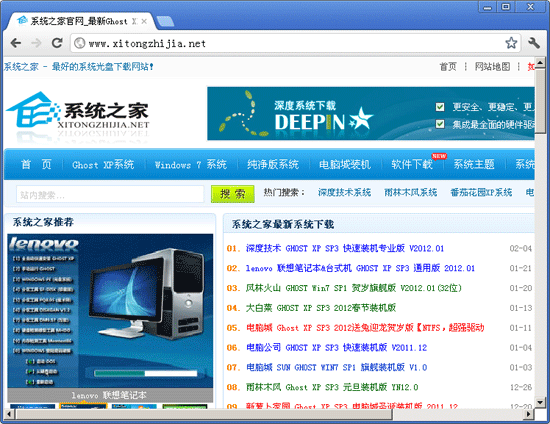The image size is (550, 424).
Task: Click the 系统之家 XITONGZHIJIA.NET logo
Action: point(78,115)
